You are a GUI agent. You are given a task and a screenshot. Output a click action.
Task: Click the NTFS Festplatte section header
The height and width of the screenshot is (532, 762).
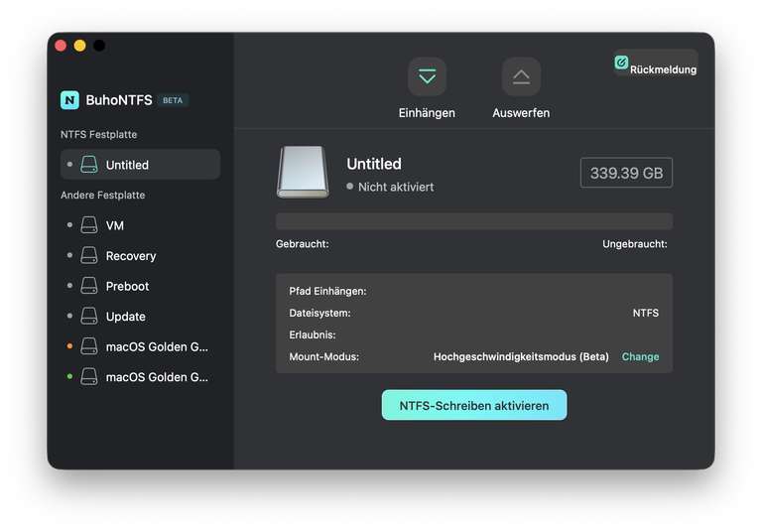click(x=98, y=134)
